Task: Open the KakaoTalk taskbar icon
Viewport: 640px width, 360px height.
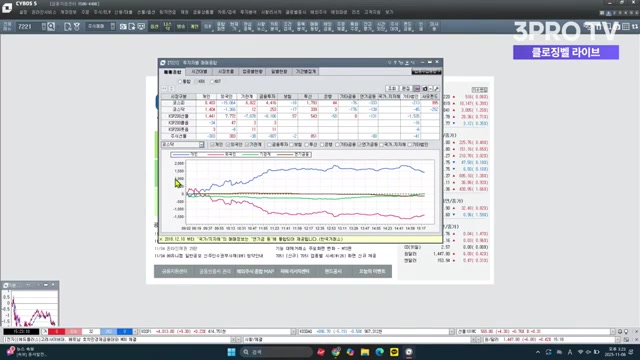Action: point(394,352)
